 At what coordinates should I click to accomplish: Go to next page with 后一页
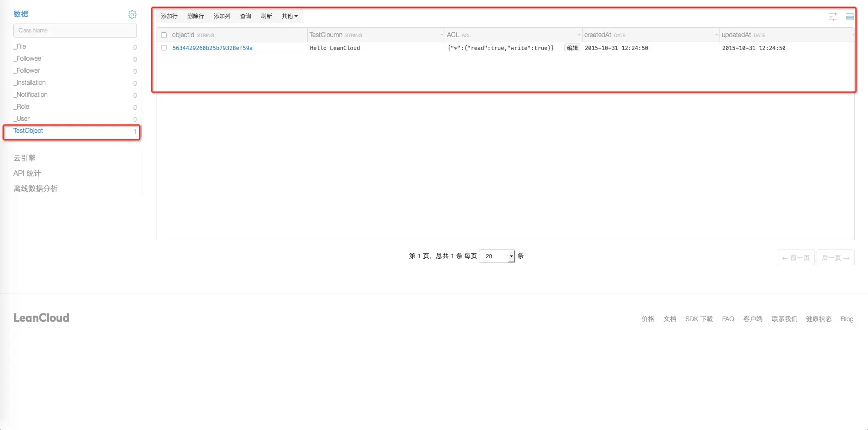(836, 258)
